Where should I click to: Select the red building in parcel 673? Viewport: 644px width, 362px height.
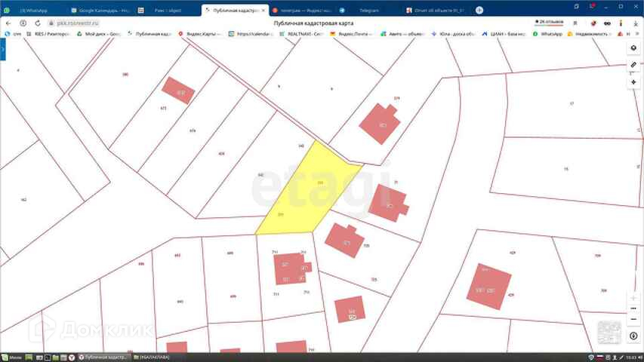click(x=178, y=90)
